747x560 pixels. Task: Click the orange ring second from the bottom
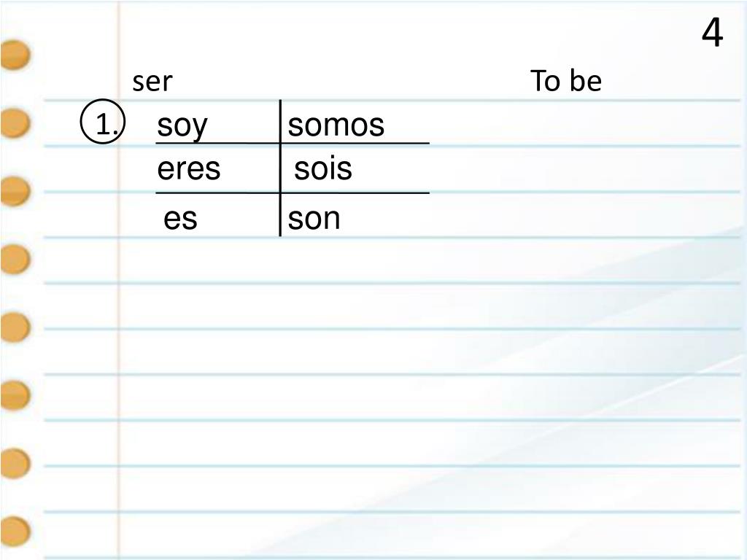click(15, 463)
